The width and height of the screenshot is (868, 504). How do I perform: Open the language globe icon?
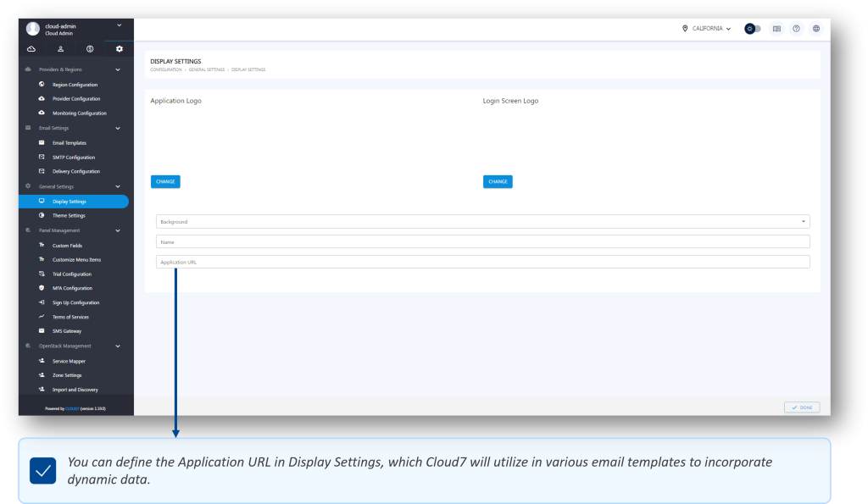tap(815, 28)
